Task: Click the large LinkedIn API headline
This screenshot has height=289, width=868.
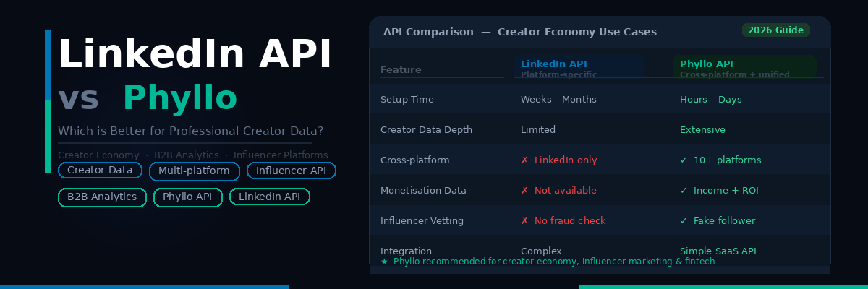Action: point(195,54)
